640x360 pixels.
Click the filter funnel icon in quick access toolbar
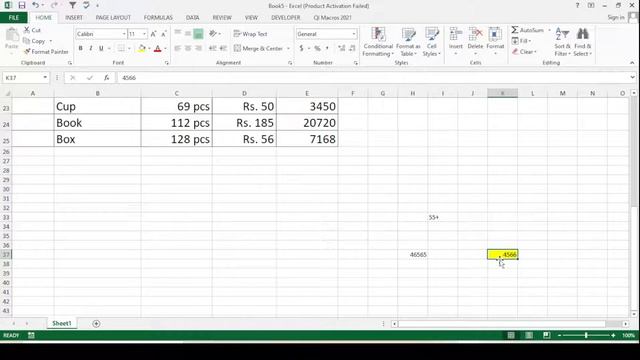tap(72, 5)
